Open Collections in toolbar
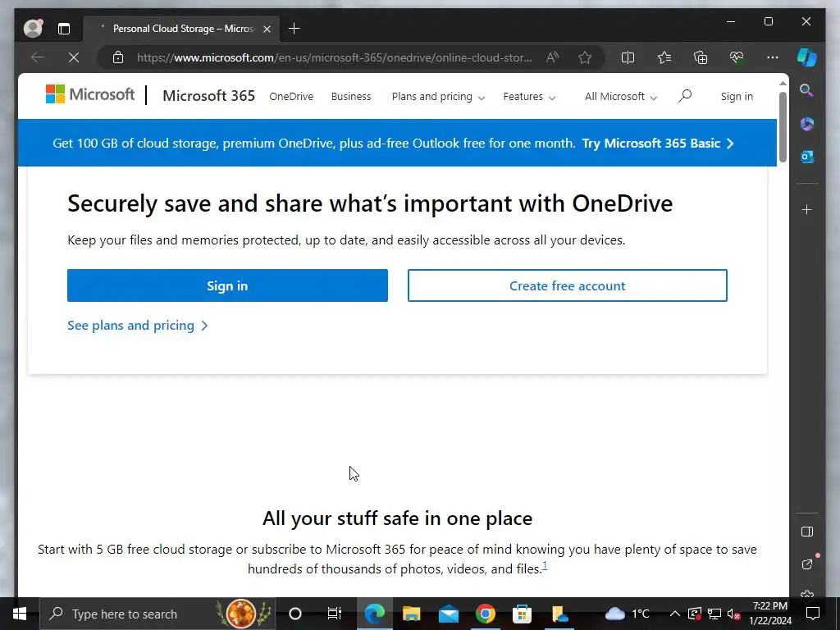This screenshot has height=630, width=840. [x=701, y=57]
